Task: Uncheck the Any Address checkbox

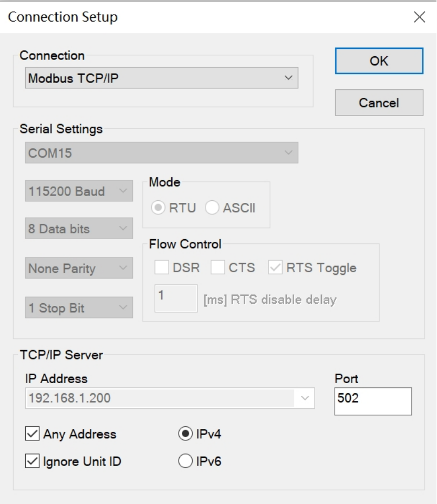Action: coord(32,434)
